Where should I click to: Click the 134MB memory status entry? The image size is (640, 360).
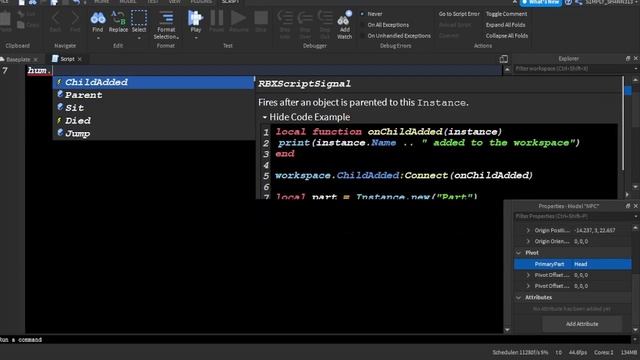(x=629, y=352)
